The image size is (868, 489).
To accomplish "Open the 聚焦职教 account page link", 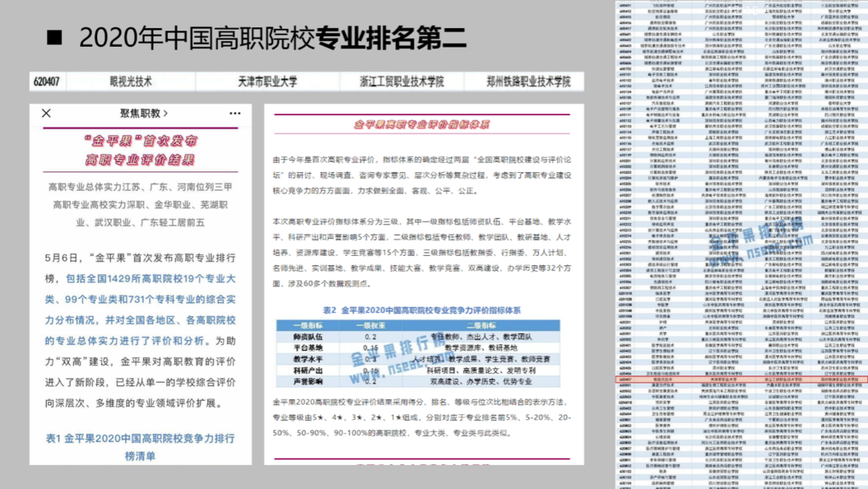I will (144, 113).
